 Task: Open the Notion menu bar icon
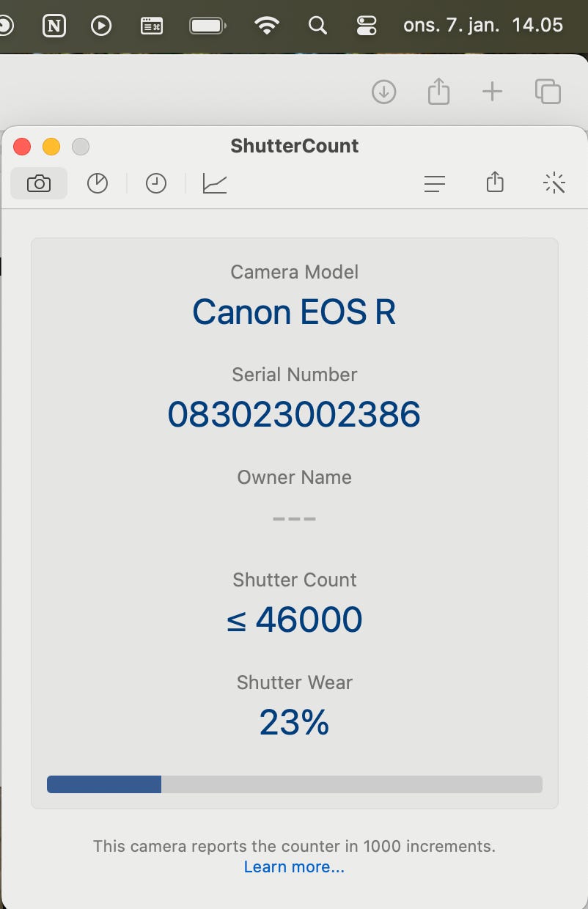tap(54, 26)
